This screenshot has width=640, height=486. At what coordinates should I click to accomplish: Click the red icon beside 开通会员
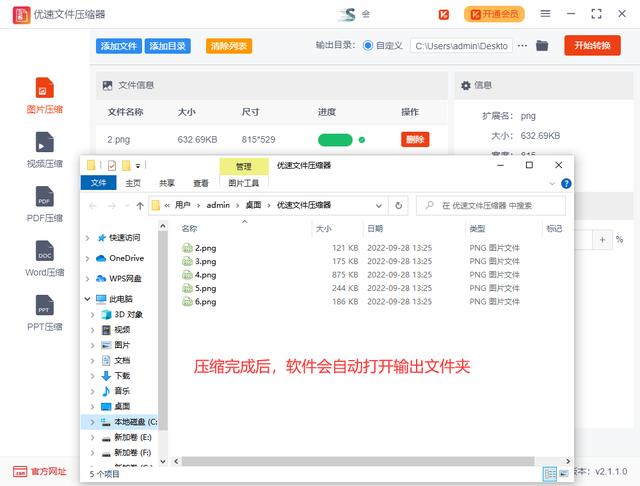point(444,15)
